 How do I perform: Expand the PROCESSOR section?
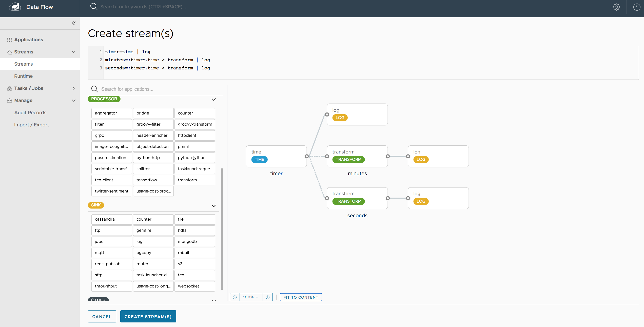click(x=212, y=99)
